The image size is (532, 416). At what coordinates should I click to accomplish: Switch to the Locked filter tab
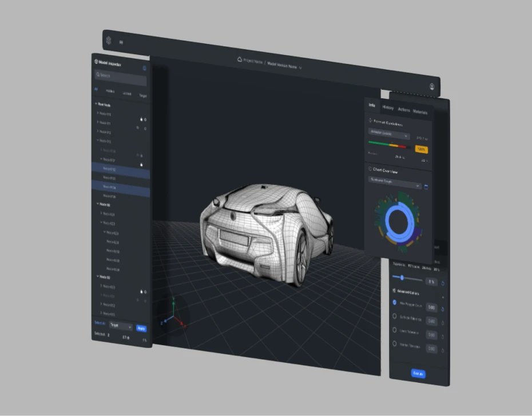tap(126, 93)
